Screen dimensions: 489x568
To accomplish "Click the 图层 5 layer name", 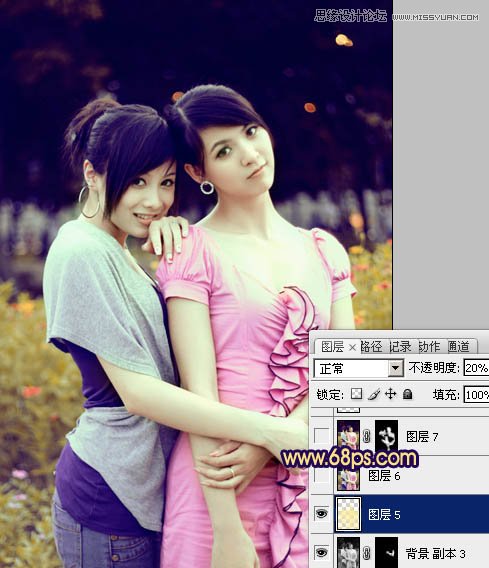I will [384, 514].
